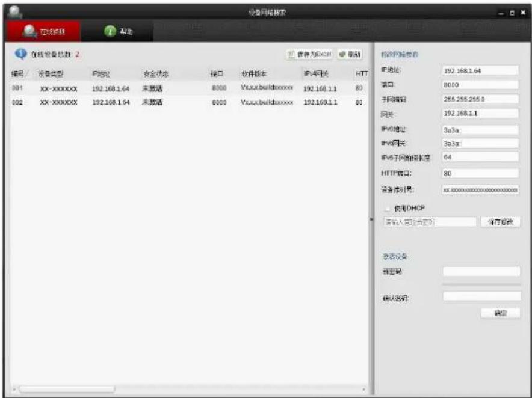Focus the IPv6地址 address field
This screenshot has width=532, height=398.
480,130
